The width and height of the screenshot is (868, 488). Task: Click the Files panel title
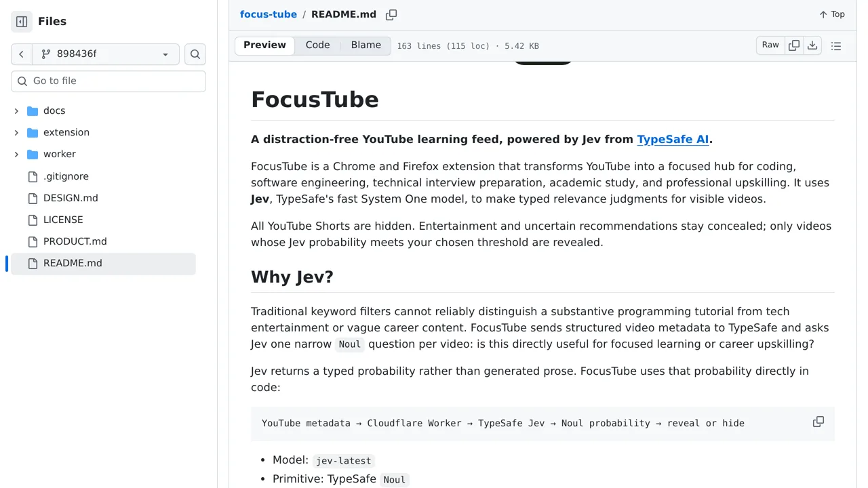pos(52,22)
